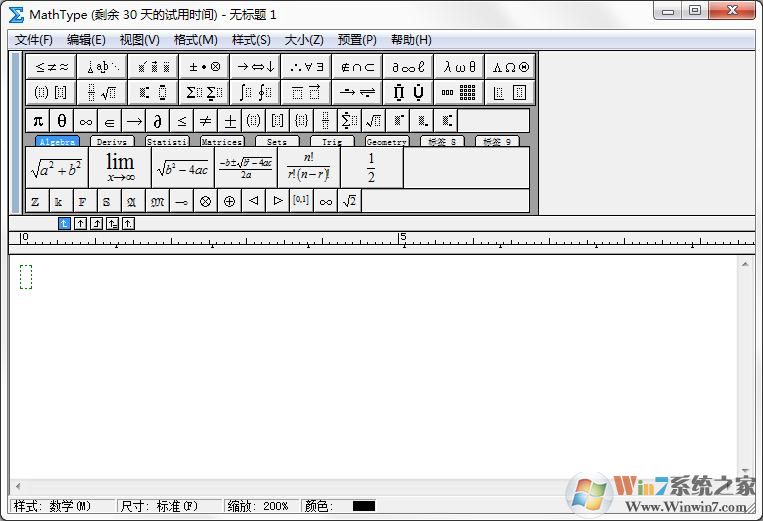Insert the pi symbol
Screen dimensions: 763x521
(37, 121)
